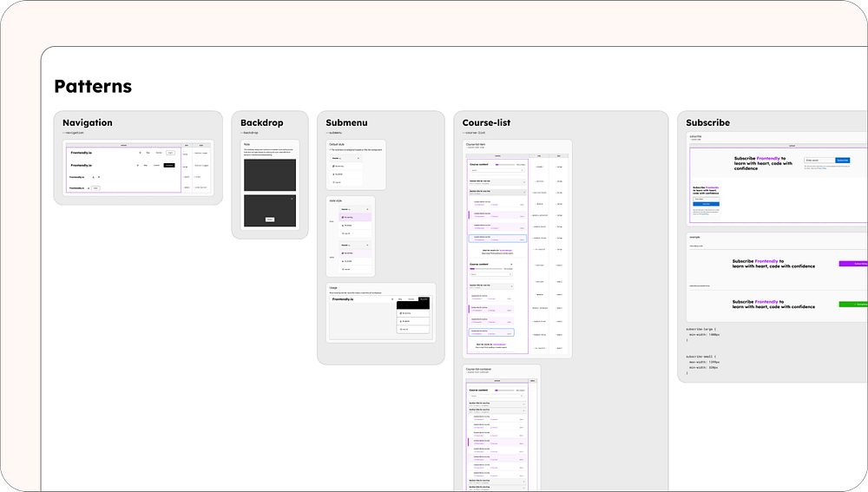Click the "example" label in the Subscribe card
This screenshot has width=868, height=492.
pyautogui.click(x=694, y=237)
